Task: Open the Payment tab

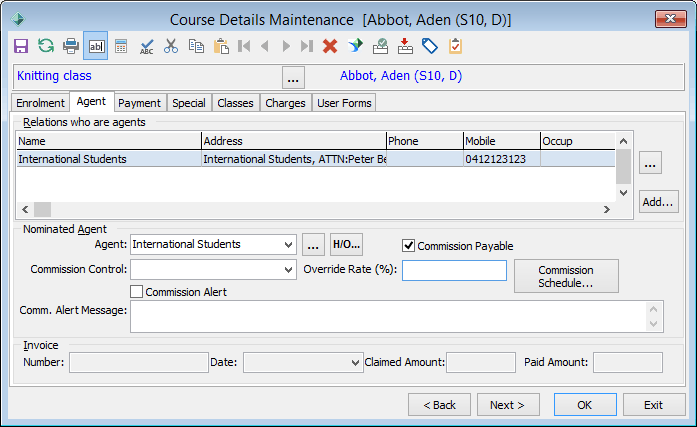Action: click(140, 103)
